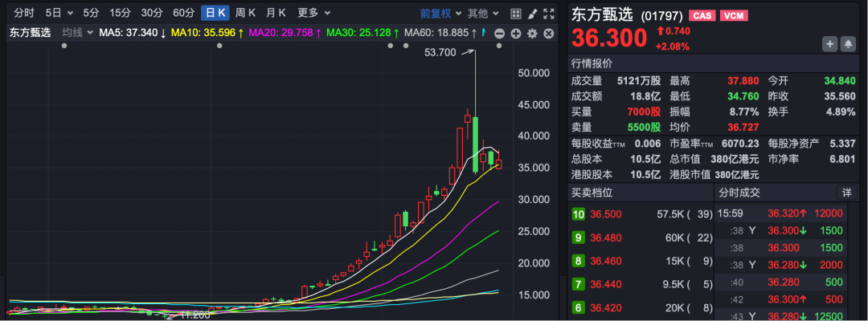The width and height of the screenshot is (868, 321).
Task: Switch to 分时 intraday view
Action: 24,13
